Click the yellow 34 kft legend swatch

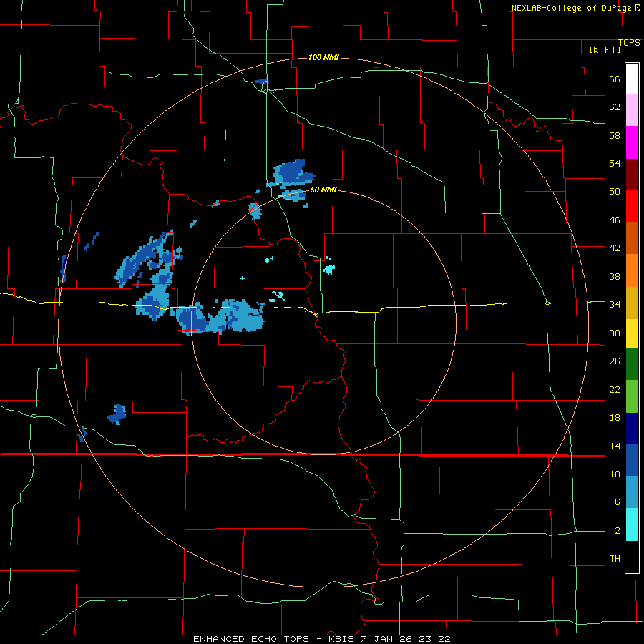632,333
